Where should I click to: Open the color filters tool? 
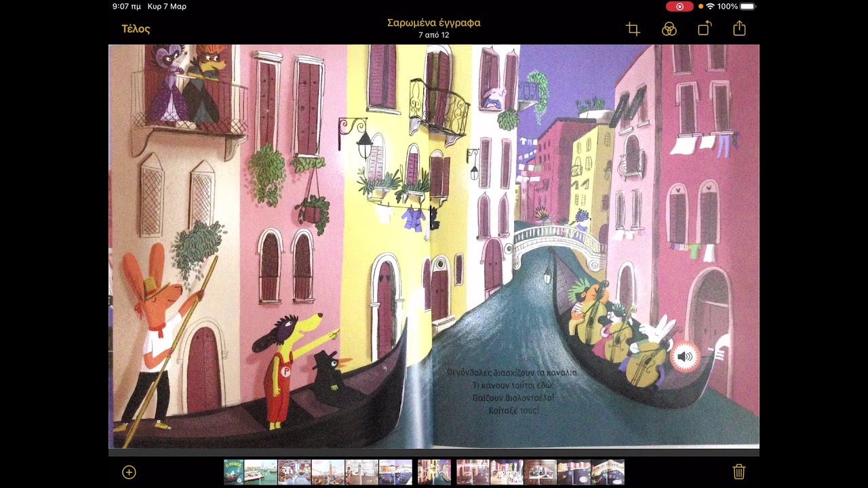[669, 29]
